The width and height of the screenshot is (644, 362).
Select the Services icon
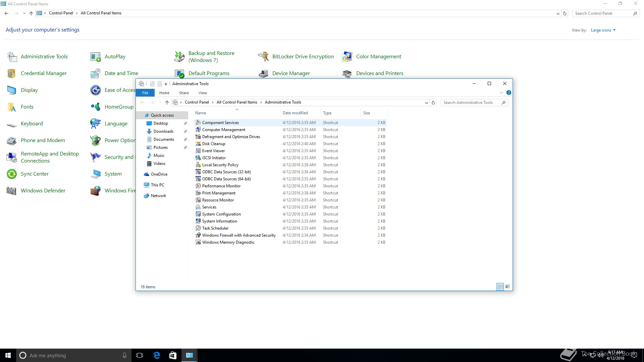point(198,207)
